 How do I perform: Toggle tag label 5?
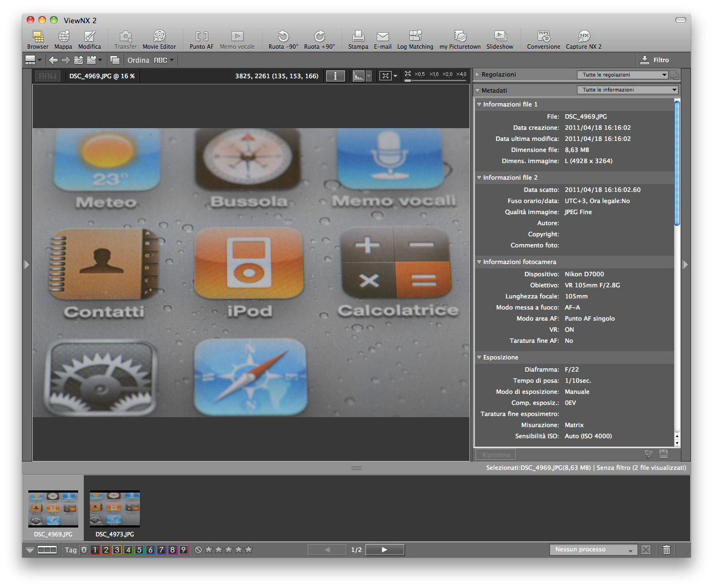tap(139, 550)
